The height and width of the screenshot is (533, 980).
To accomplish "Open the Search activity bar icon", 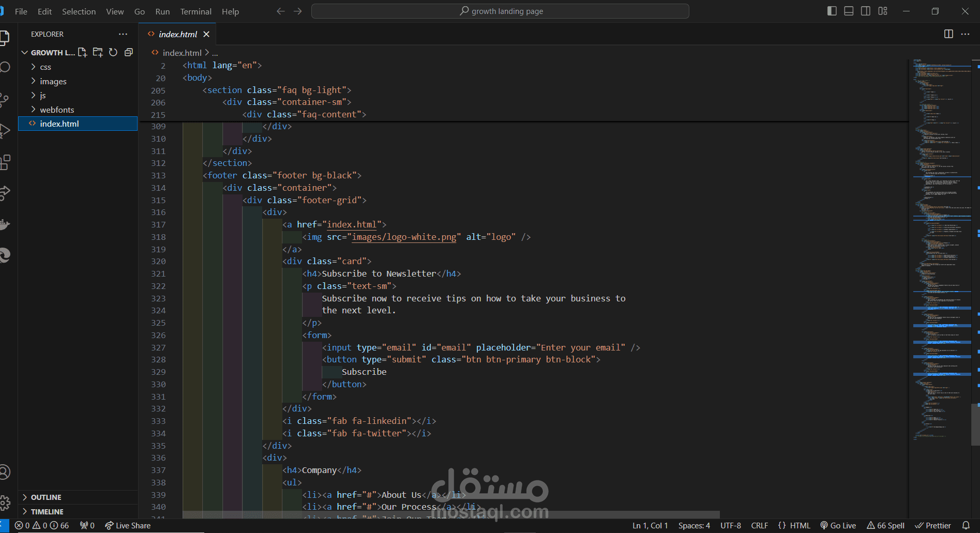I will pyautogui.click(x=4, y=68).
